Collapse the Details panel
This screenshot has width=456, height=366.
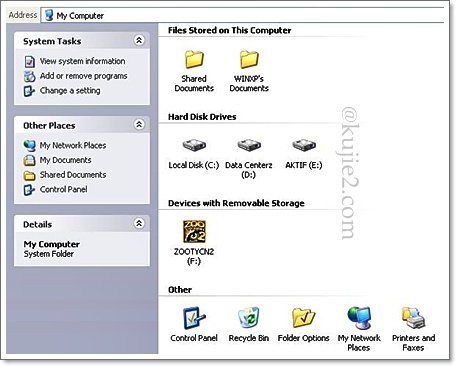pyautogui.click(x=139, y=223)
